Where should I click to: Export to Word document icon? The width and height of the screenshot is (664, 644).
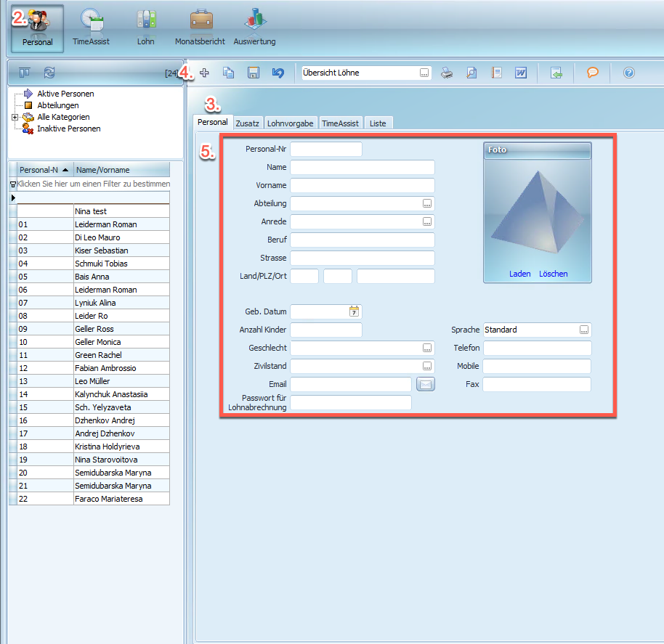[x=521, y=73]
